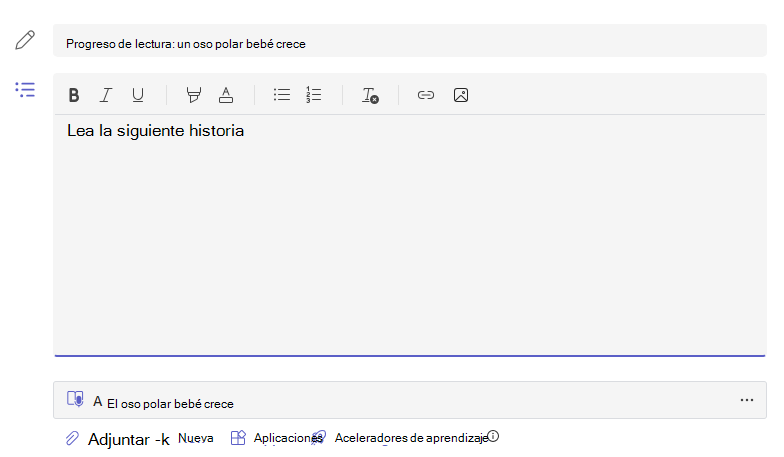The height and width of the screenshot is (457, 784).
Task: Toggle underline formatting
Action: (138, 95)
